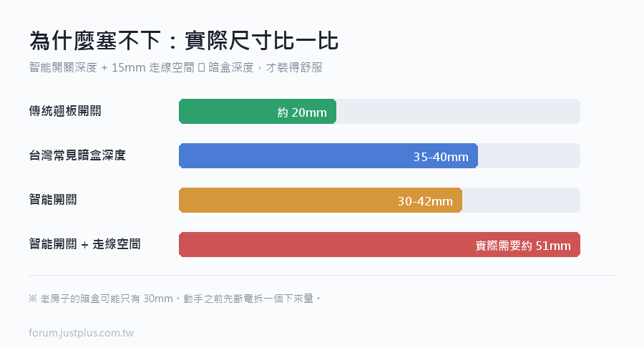Click the subtitle about 15mm 走線空間
The width and height of the screenshot is (644, 348).
tap(176, 67)
